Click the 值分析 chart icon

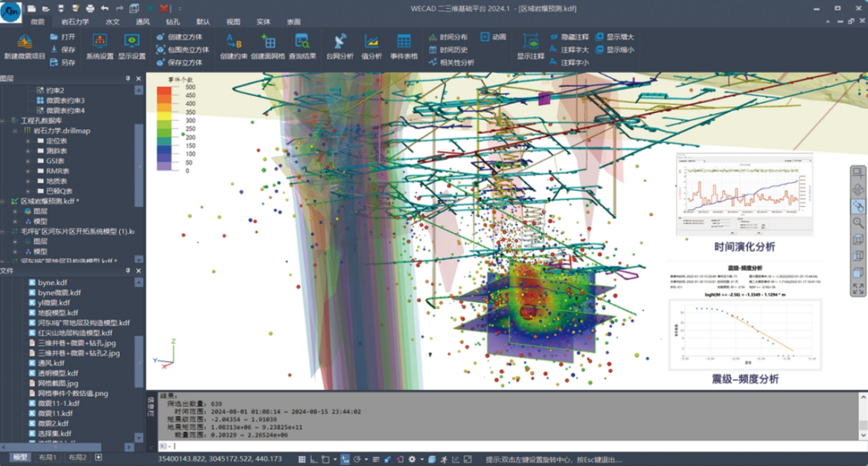point(371,45)
